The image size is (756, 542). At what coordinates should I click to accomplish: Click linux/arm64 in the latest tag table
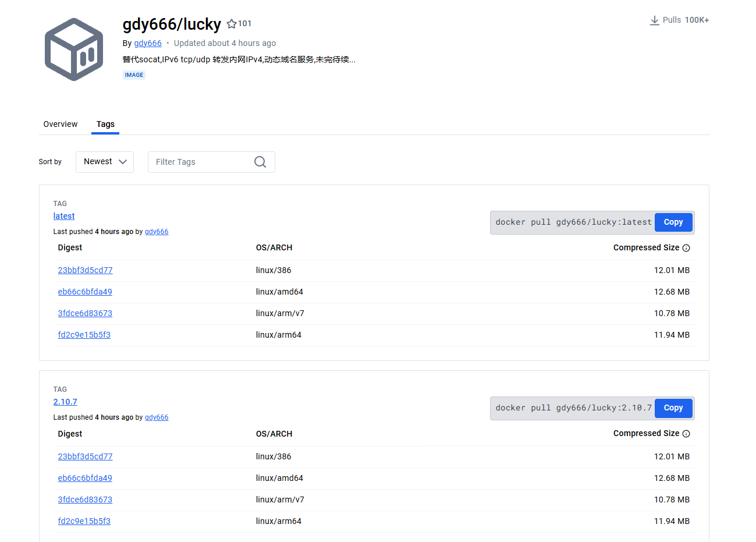pos(279,335)
